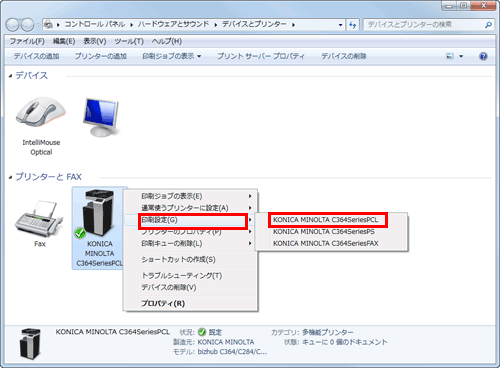This screenshot has width=500, height=368.
Task: Open the ツール(T) menu
Action: pyautogui.click(x=129, y=41)
